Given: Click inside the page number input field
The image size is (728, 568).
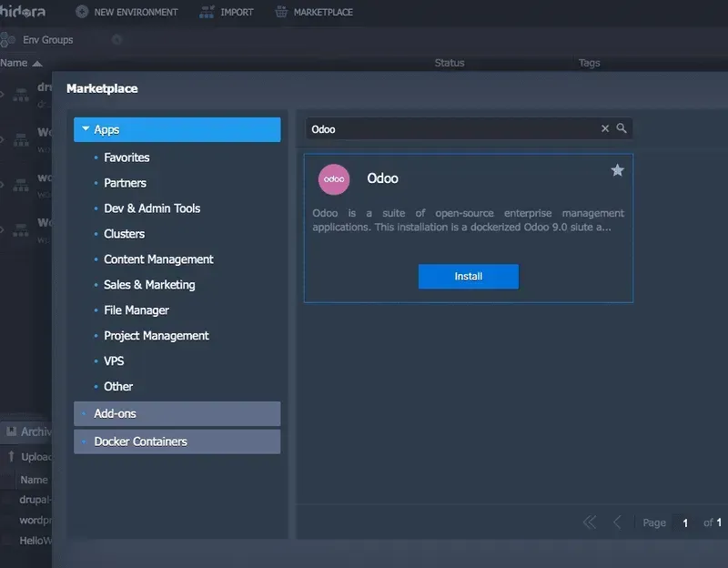Looking at the screenshot, I should coord(685,522).
